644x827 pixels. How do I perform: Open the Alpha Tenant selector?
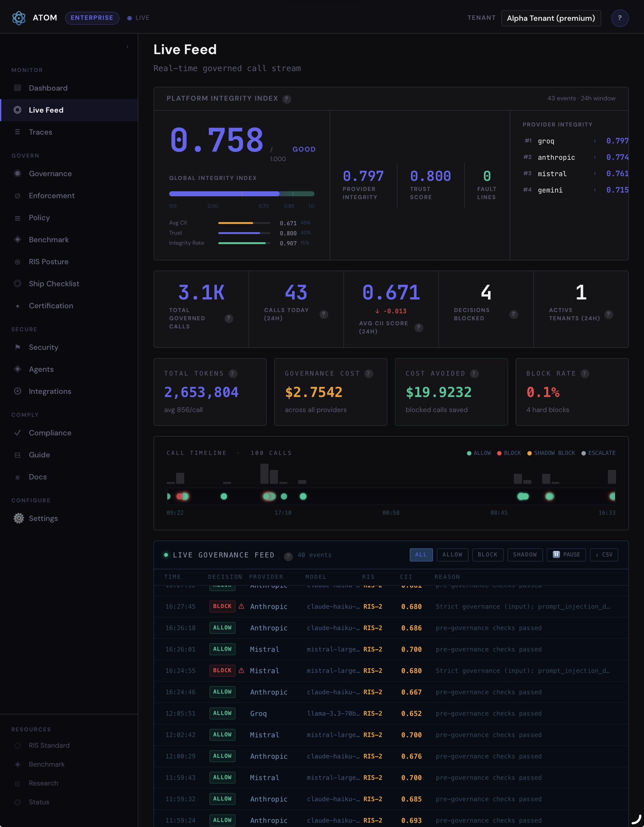[551, 18]
